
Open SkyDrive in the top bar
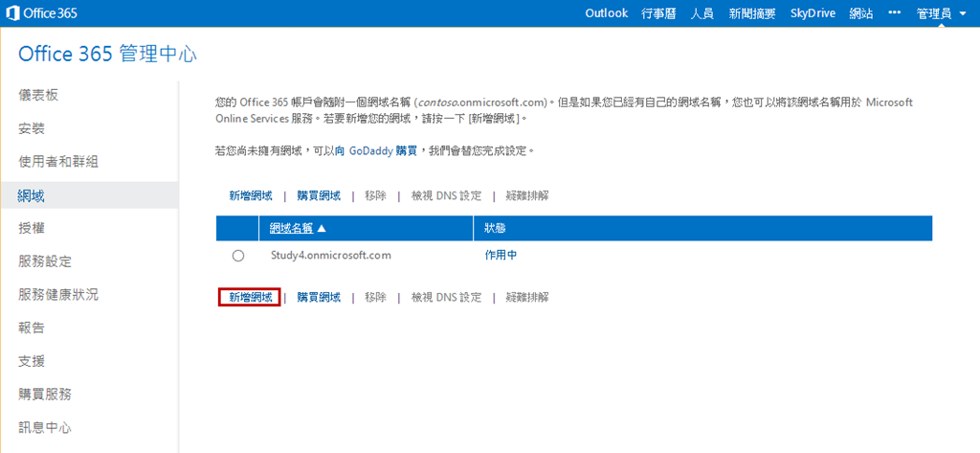813,13
